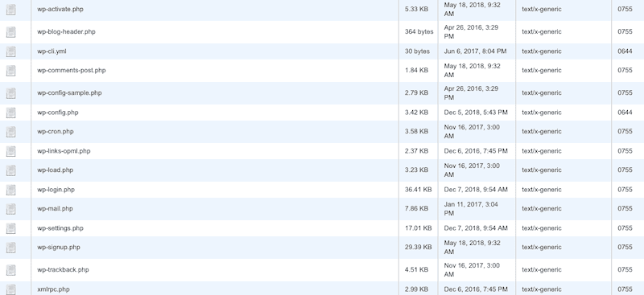Image resolution: width=644 pixels, height=295 pixels.
Task: Select the wp-config-sample.php file name
Action: click(69, 92)
